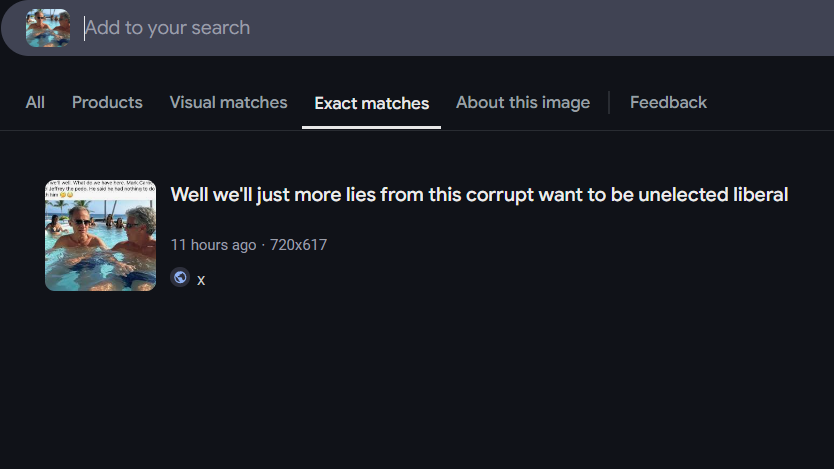The height and width of the screenshot is (469, 834).
Task: Open the "Well we'll just more lies" result title
Action: click(479, 195)
